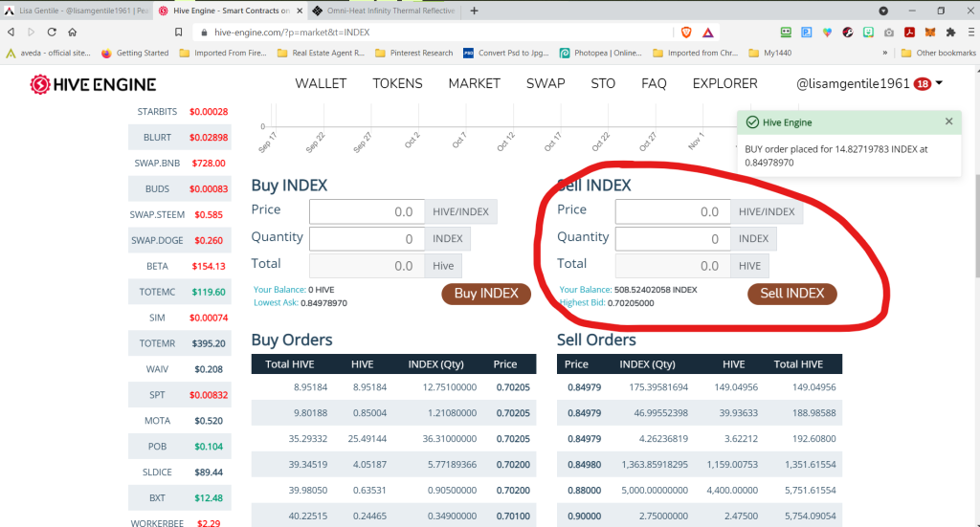This screenshot has width=980, height=527.
Task: Go to the MARKET page
Action: 475,83
